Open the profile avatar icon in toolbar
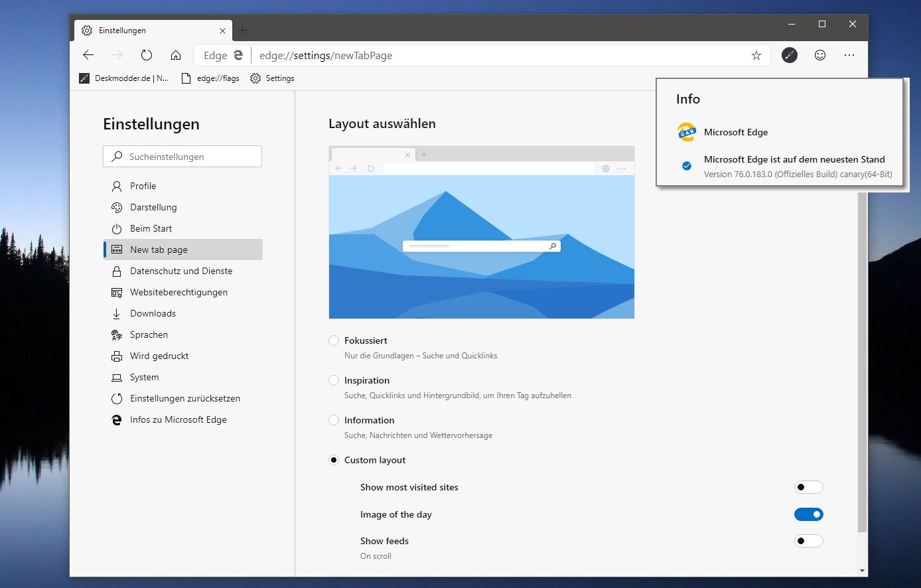 pyautogui.click(x=789, y=55)
